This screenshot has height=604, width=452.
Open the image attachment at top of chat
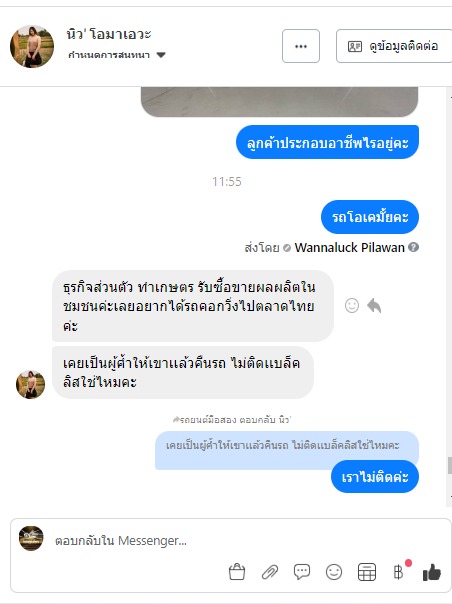(279, 102)
